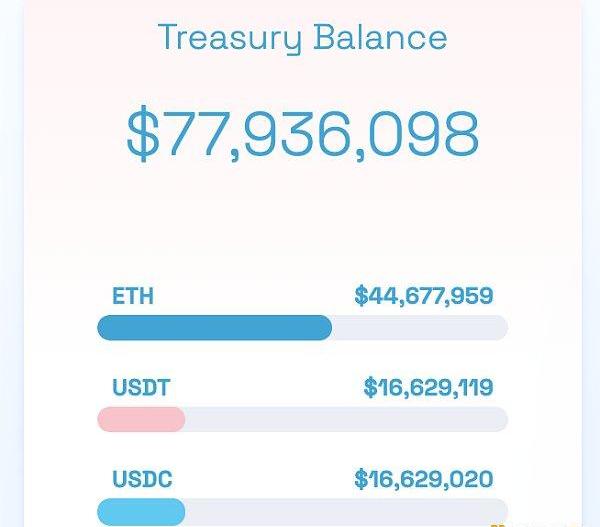Click the Treasury Balance heading
This screenshot has height=527, width=600.
[x=302, y=37]
